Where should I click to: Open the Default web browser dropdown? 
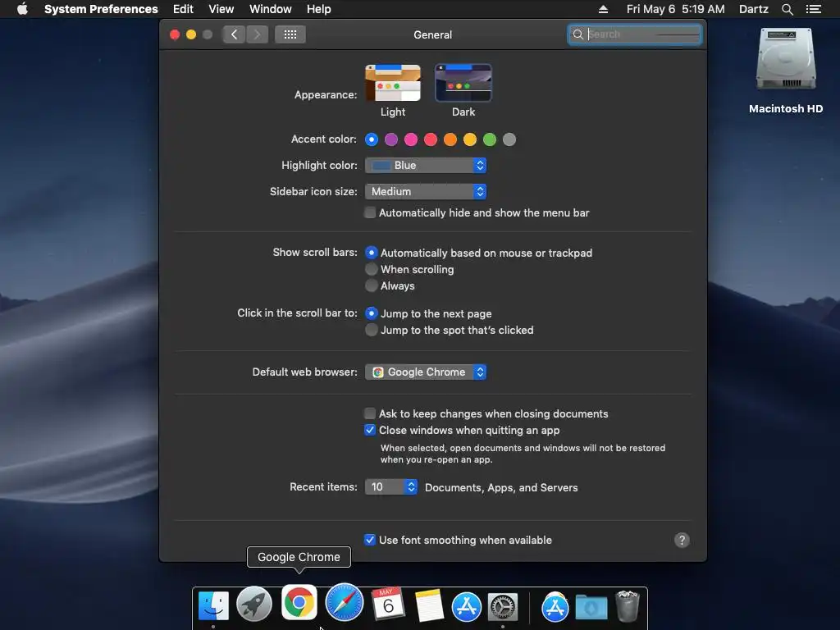(426, 372)
